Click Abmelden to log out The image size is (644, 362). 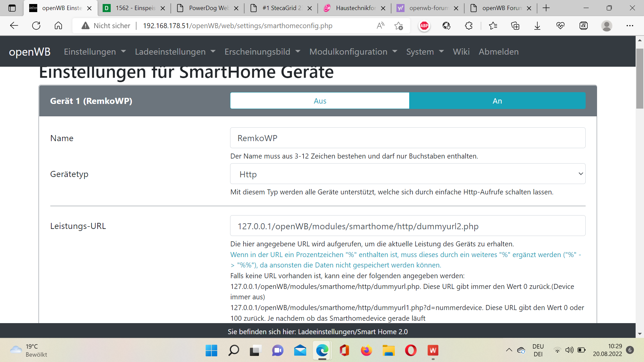pyautogui.click(x=498, y=52)
